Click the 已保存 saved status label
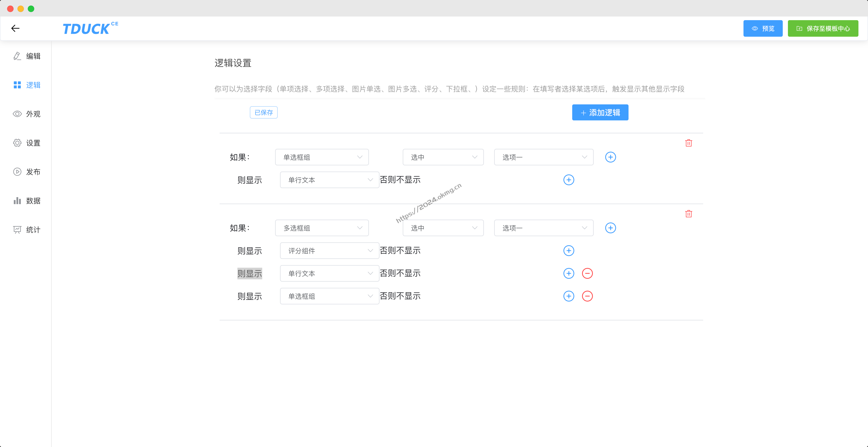The width and height of the screenshot is (868, 447). tap(263, 112)
